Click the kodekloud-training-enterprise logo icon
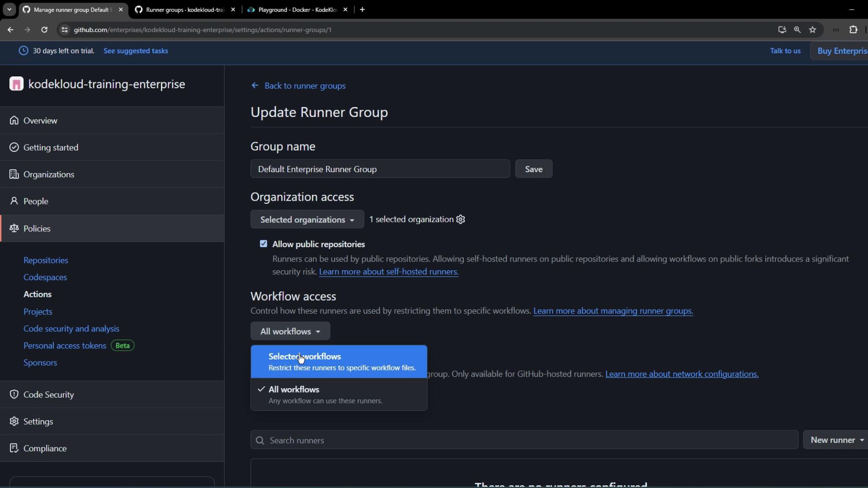868x488 pixels. (16, 84)
